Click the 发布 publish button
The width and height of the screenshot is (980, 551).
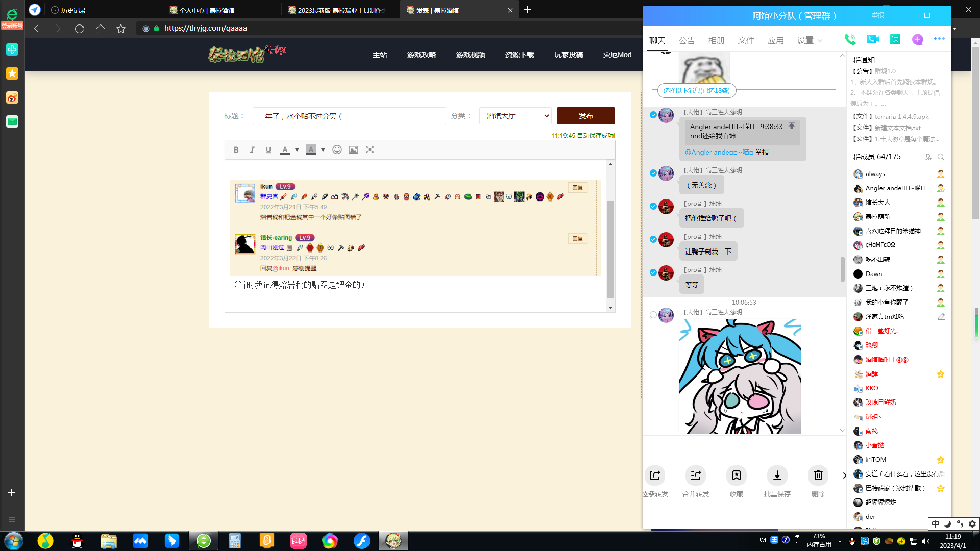pos(585,116)
